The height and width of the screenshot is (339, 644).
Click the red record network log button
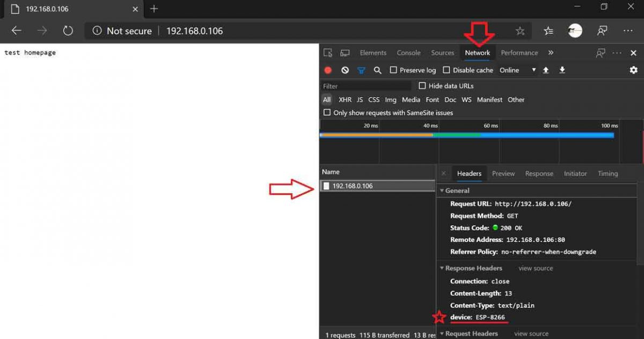pos(328,70)
